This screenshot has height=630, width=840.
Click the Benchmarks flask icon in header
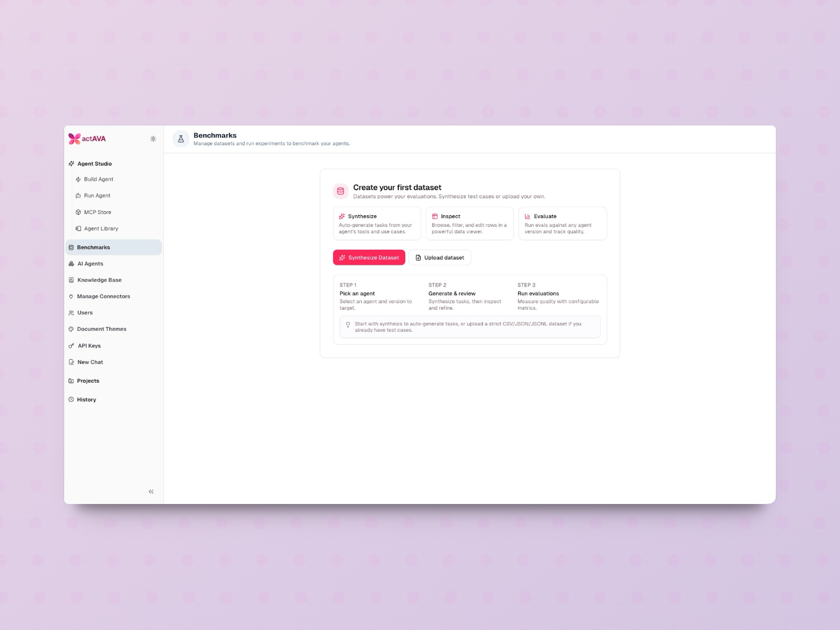(x=181, y=139)
